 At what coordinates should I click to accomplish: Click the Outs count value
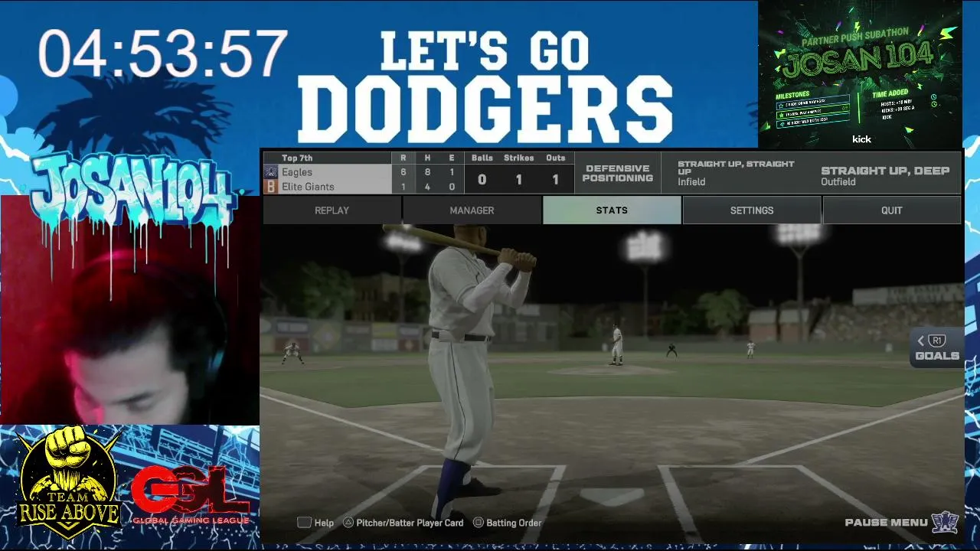click(x=555, y=180)
